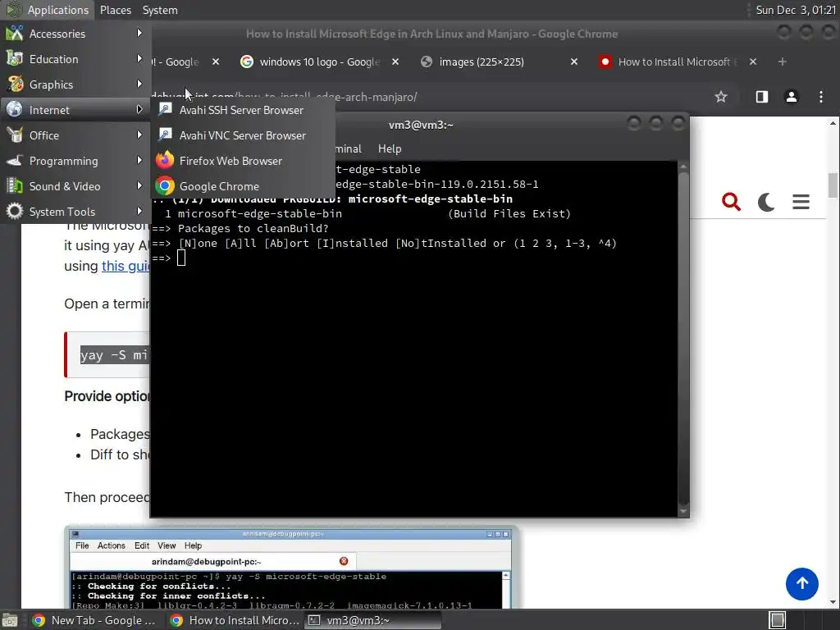840x630 pixels.
Task: Open the Sound & Video submenu
Action: (x=75, y=186)
